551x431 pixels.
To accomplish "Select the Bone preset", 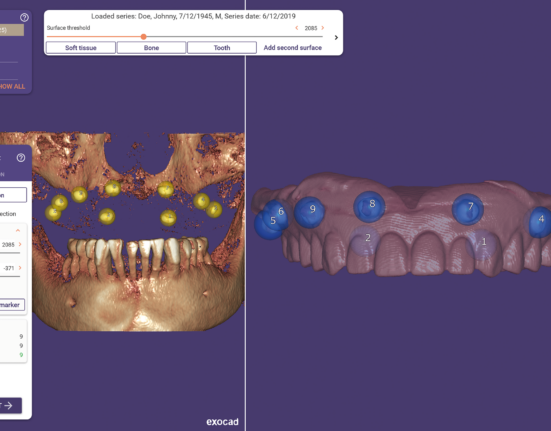I will (x=151, y=47).
